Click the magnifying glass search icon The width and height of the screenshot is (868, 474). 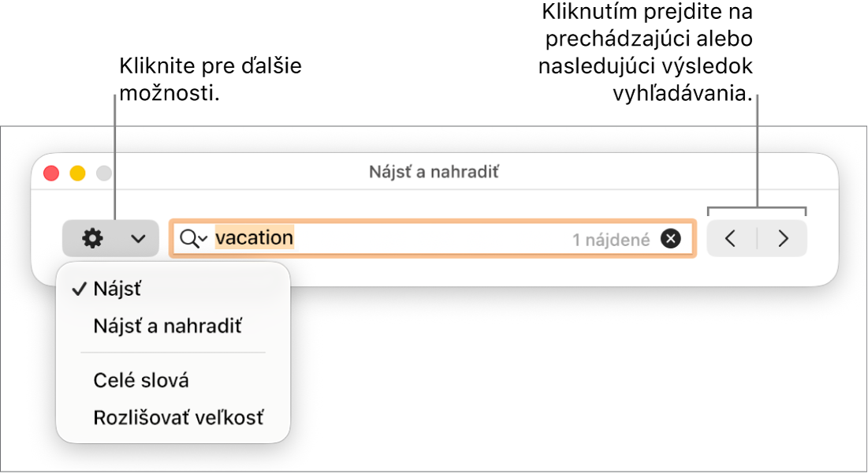189,239
